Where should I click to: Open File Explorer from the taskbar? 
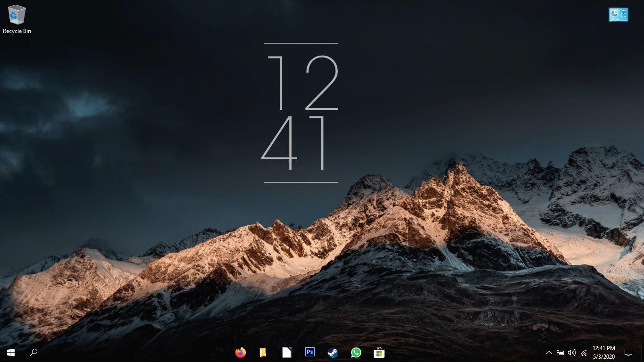[x=263, y=352]
